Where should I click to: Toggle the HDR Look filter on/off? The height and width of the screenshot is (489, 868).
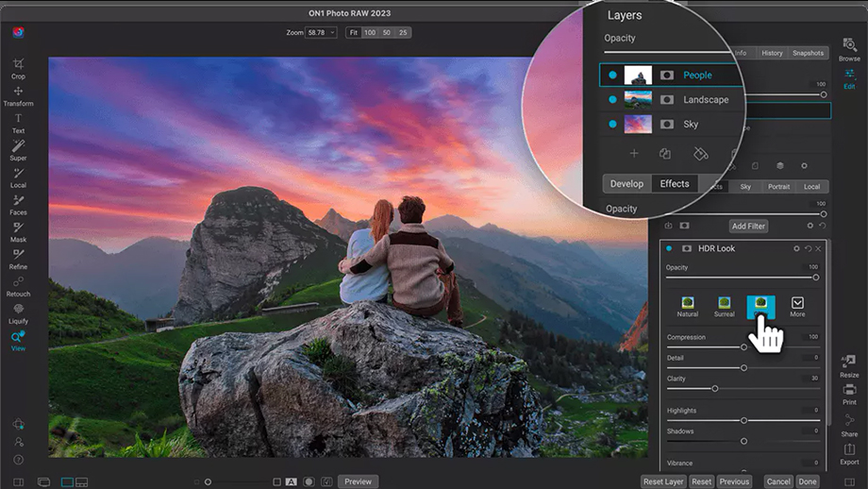click(x=669, y=248)
